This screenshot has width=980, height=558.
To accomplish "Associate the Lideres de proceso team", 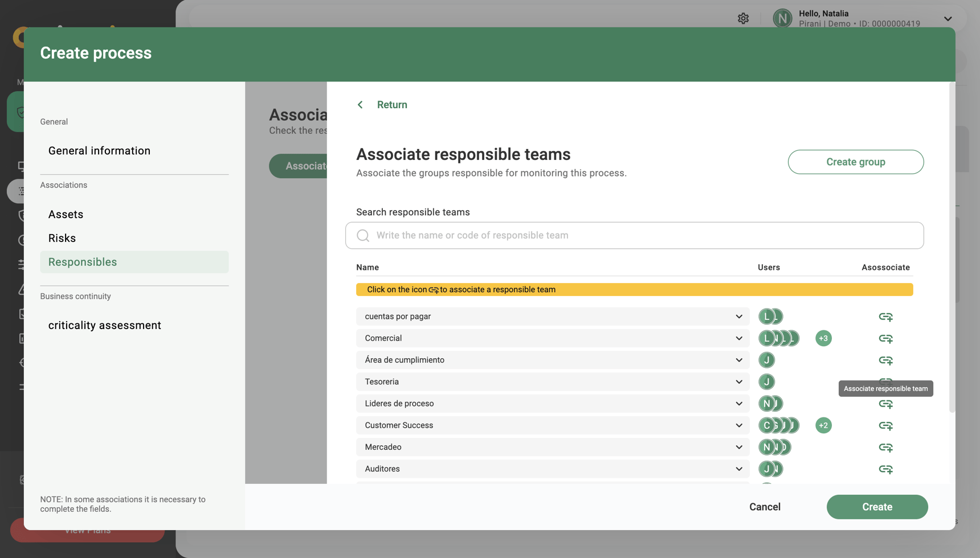I will [885, 404].
